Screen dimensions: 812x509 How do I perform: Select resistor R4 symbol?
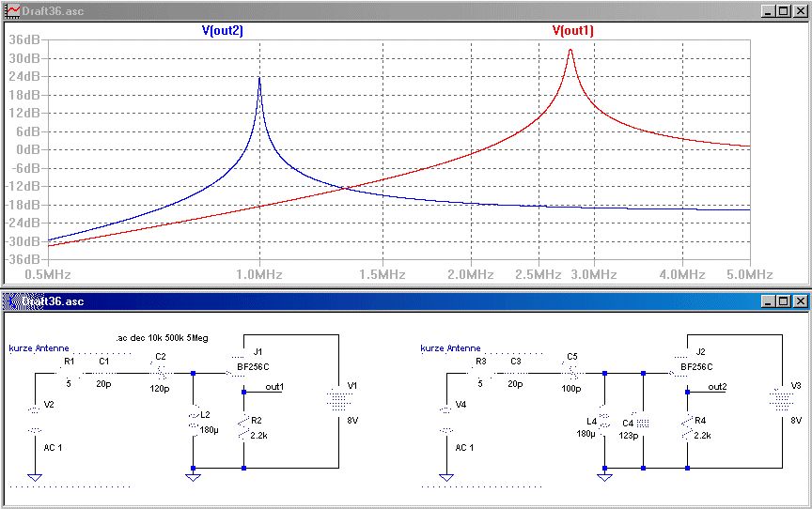pos(687,428)
